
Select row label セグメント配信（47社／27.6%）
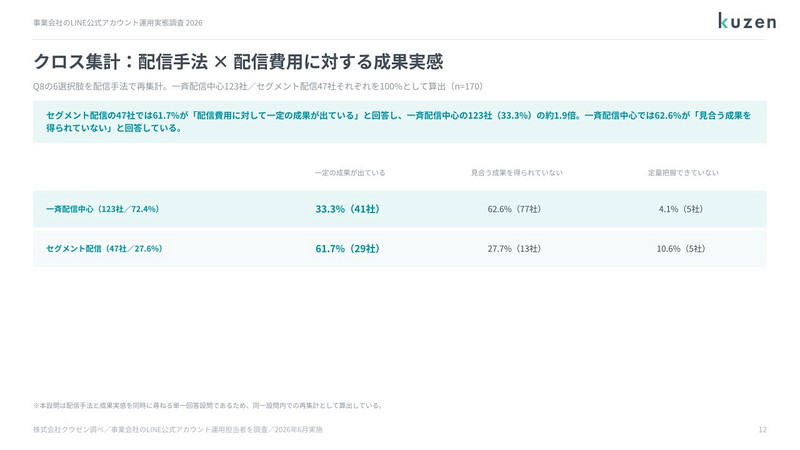point(104,249)
